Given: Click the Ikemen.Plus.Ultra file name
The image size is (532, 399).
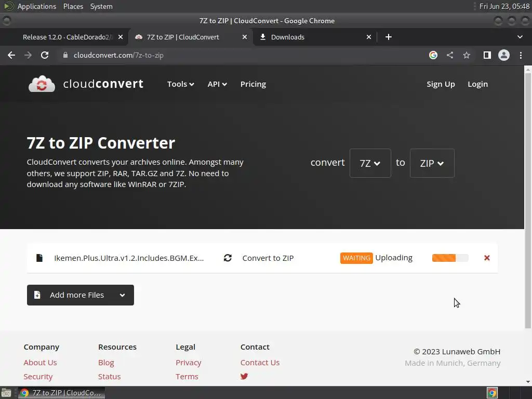Looking at the screenshot, I should click(129, 258).
